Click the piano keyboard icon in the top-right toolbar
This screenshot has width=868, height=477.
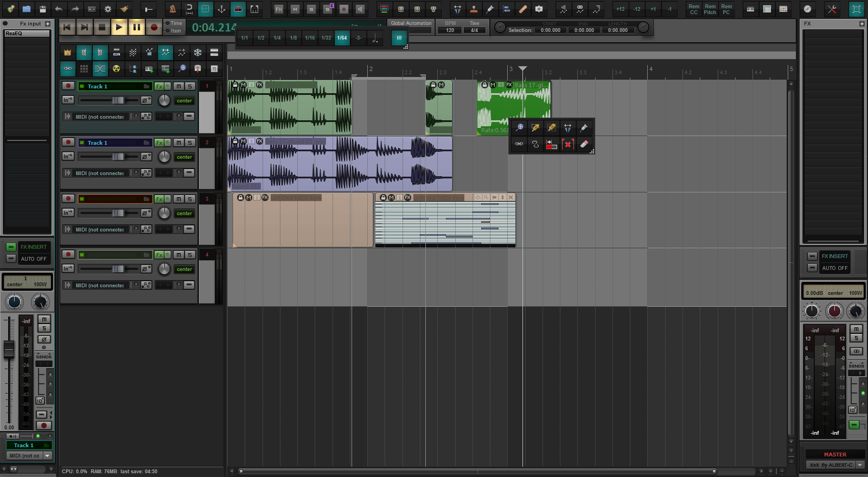(x=750, y=9)
